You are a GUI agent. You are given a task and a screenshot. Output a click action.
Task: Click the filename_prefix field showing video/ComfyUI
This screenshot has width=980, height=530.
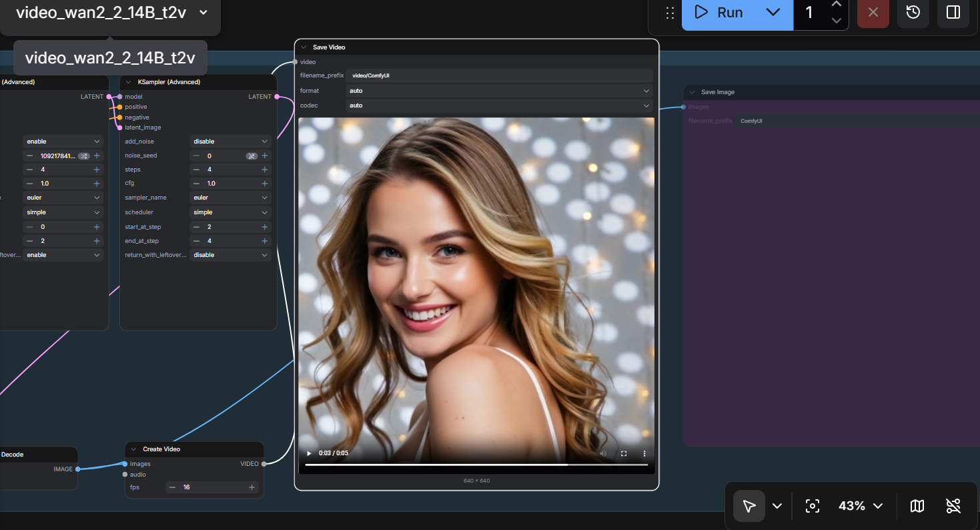tap(499, 75)
